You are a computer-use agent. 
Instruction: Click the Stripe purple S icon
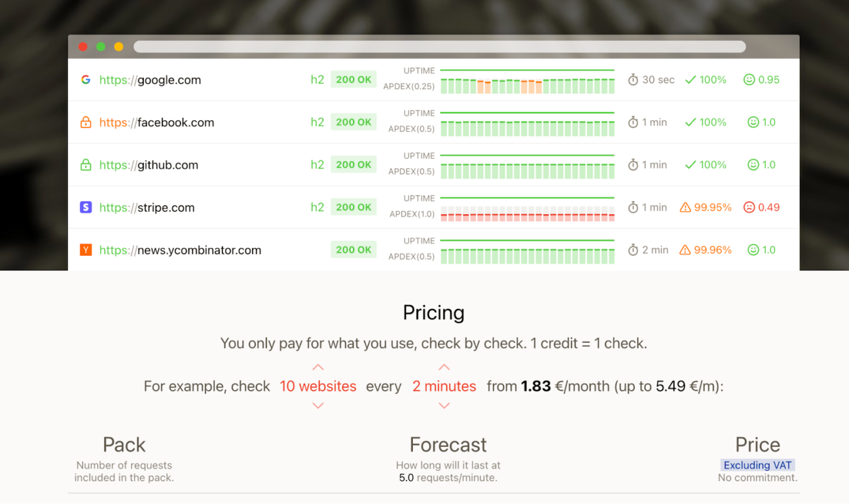pyautogui.click(x=86, y=207)
